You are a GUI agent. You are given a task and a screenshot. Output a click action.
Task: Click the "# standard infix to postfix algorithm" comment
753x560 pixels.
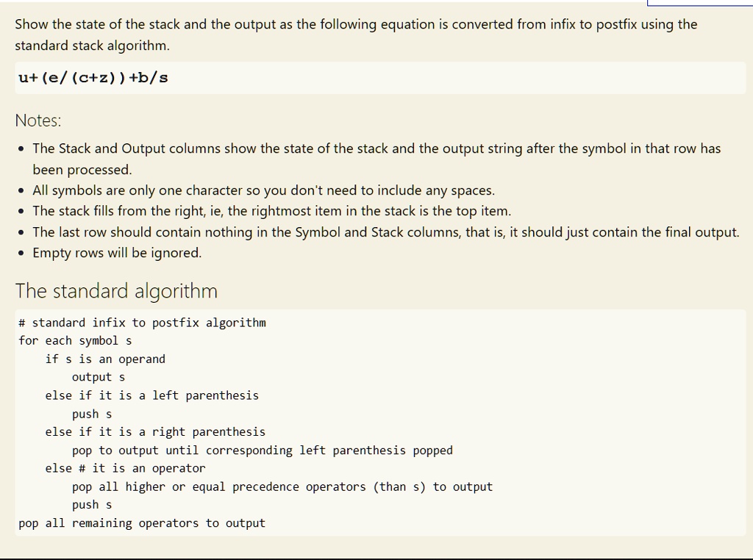click(x=143, y=323)
